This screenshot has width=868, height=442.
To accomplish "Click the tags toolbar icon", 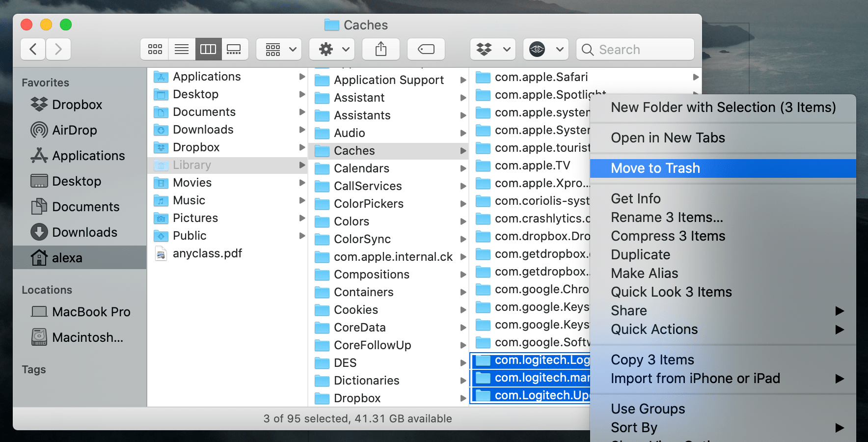I will click(426, 49).
